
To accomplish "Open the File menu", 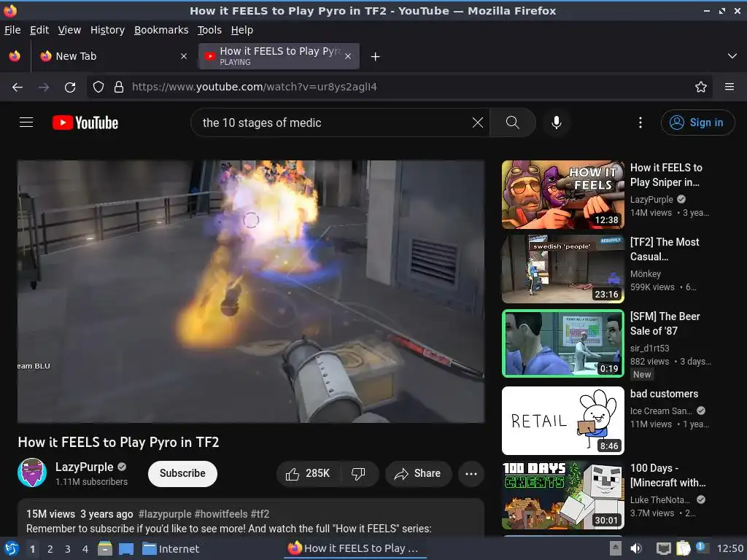I will pyautogui.click(x=12, y=30).
